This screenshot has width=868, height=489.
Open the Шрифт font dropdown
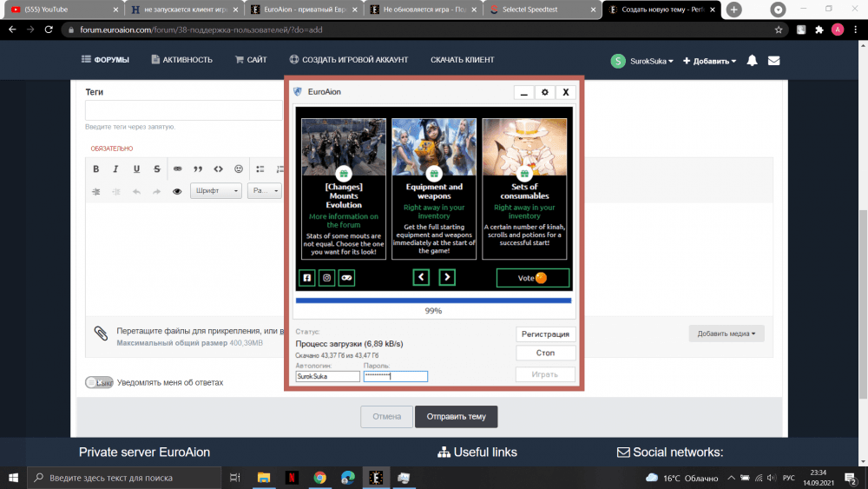point(215,191)
